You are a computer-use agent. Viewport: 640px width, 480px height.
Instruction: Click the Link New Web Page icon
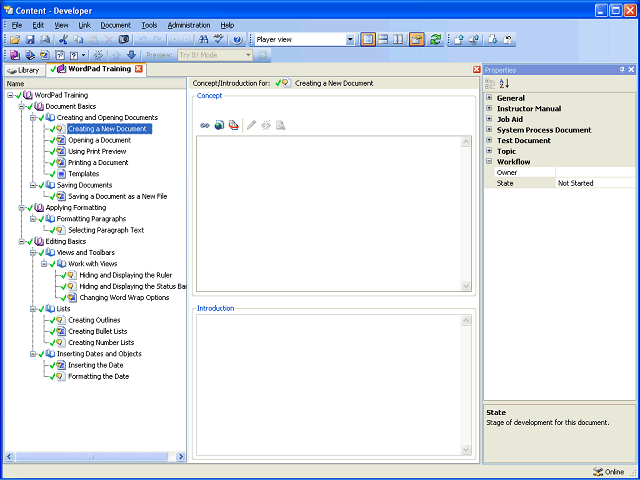60,55
